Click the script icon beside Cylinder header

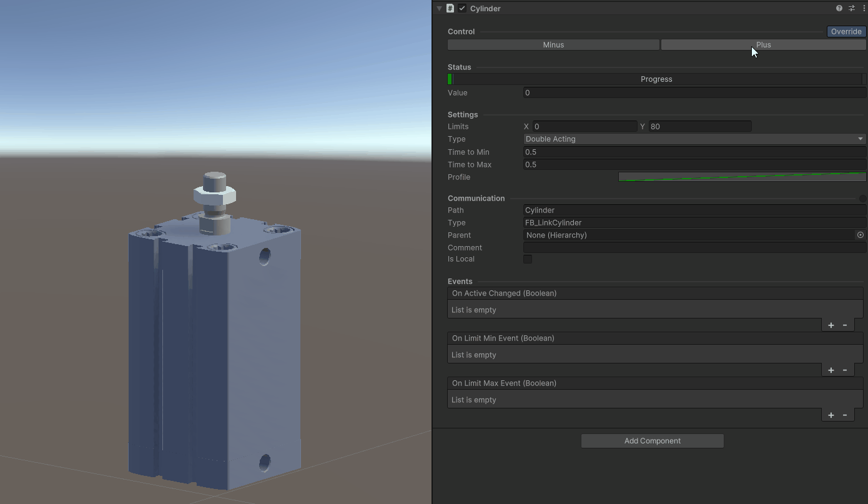(x=450, y=8)
